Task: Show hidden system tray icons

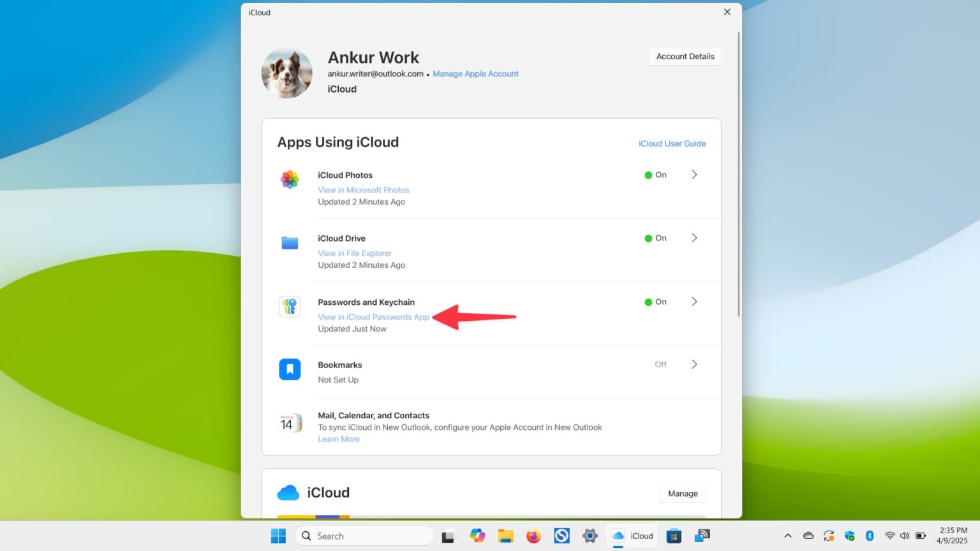Action: click(788, 536)
